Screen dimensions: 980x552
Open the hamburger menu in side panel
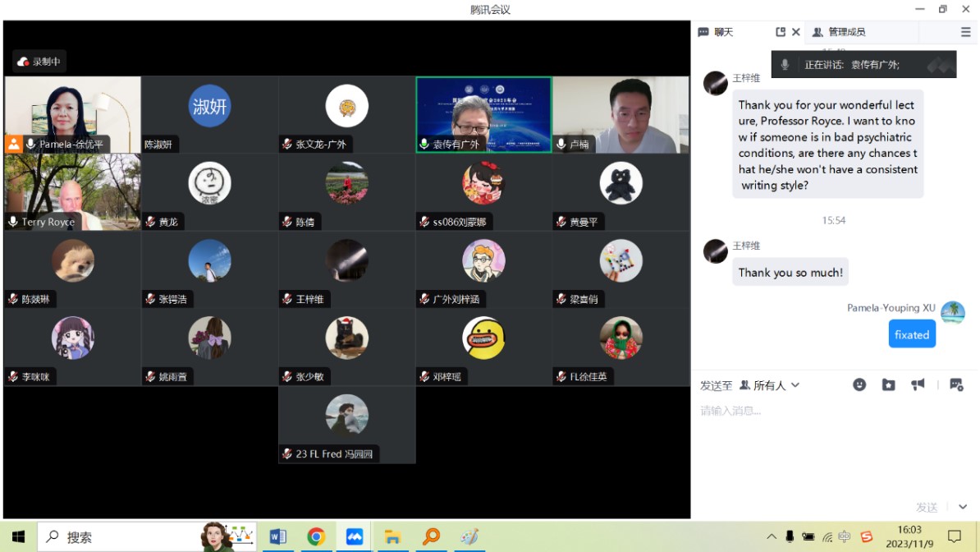point(965,32)
